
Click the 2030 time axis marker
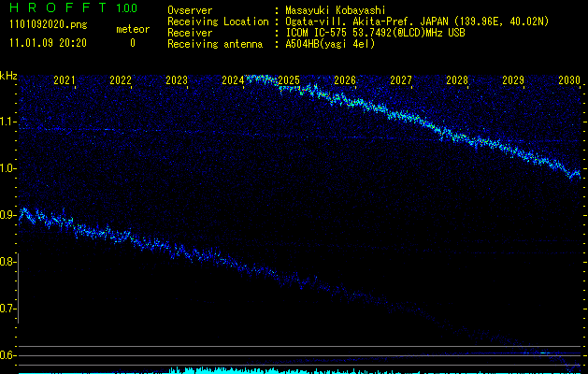click(569, 79)
